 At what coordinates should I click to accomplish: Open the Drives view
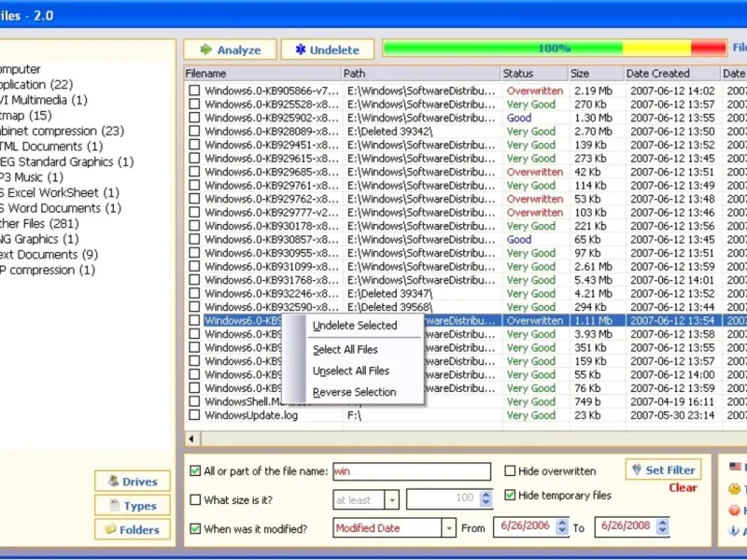click(133, 481)
